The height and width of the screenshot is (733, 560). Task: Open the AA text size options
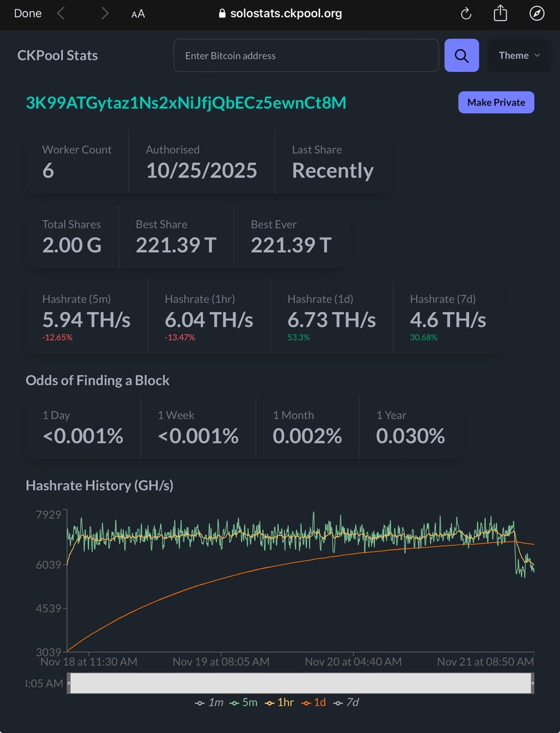point(138,14)
